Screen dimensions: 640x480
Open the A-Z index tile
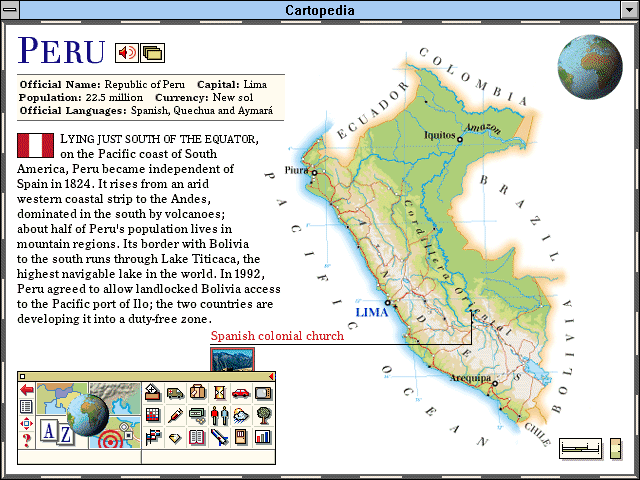coord(55,433)
